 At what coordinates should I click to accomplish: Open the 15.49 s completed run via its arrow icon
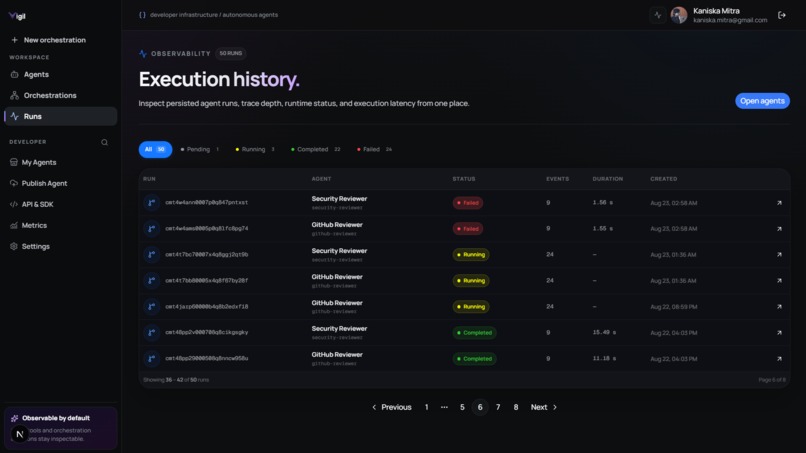click(779, 333)
